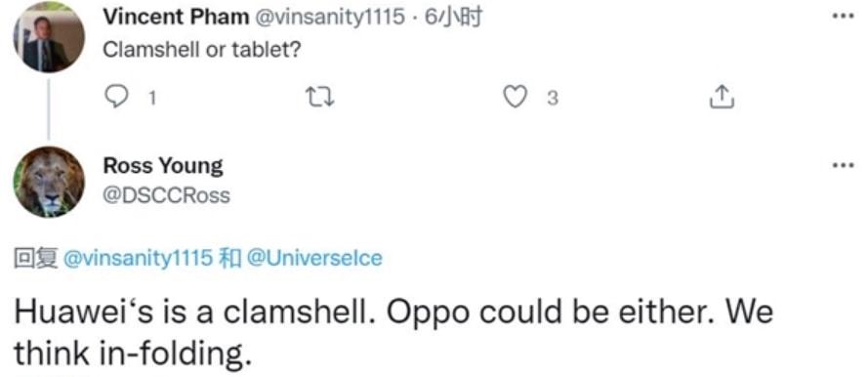Viewport: 868px width, 377px height.
Task: Share Vincent Pham's tweet using upload arrow icon
Action: click(x=722, y=98)
